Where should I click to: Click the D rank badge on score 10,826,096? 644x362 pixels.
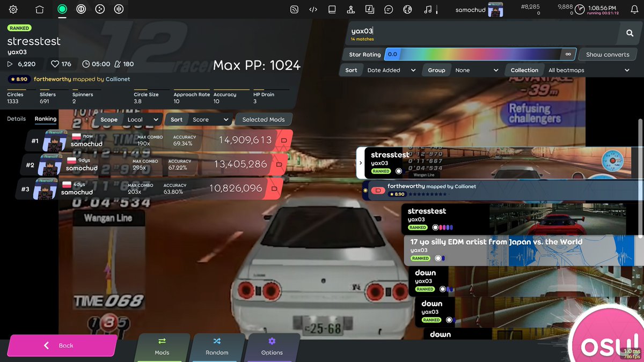click(274, 189)
